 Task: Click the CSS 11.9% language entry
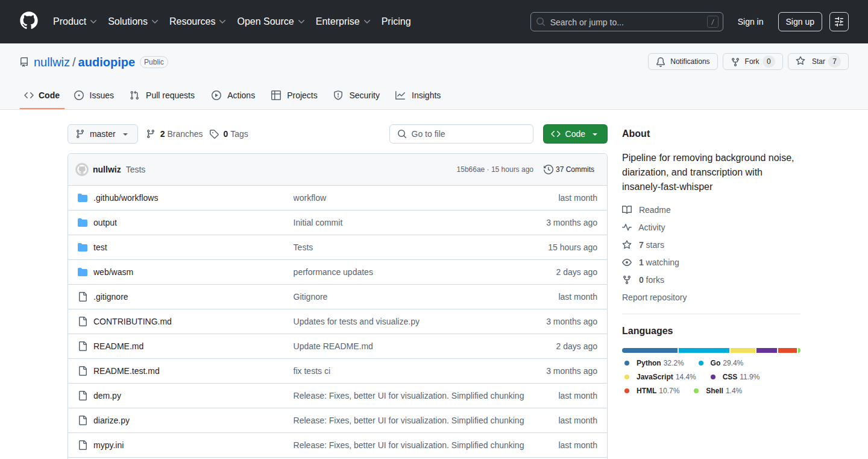tap(735, 377)
